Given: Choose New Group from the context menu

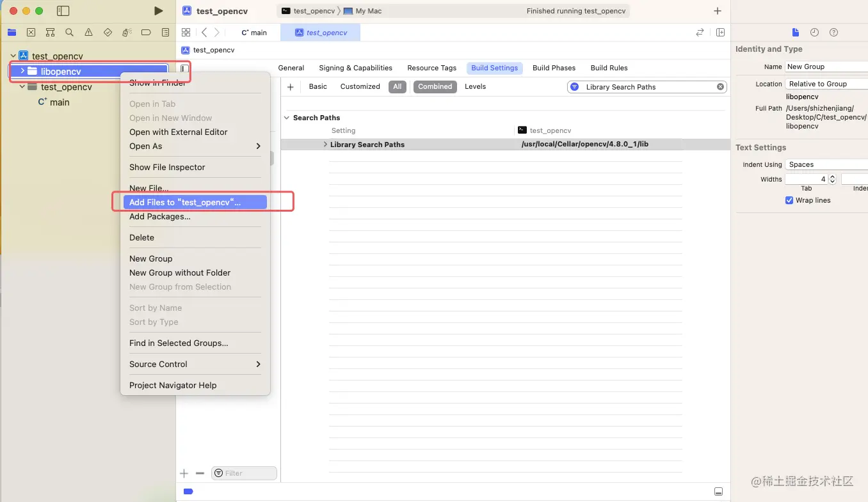Looking at the screenshot, I should pos(195,259).
